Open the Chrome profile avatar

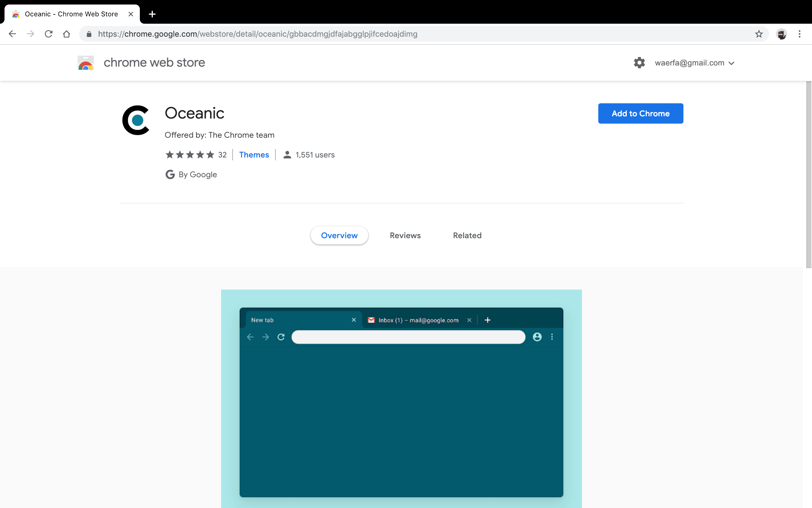click(x=782, y=34)
